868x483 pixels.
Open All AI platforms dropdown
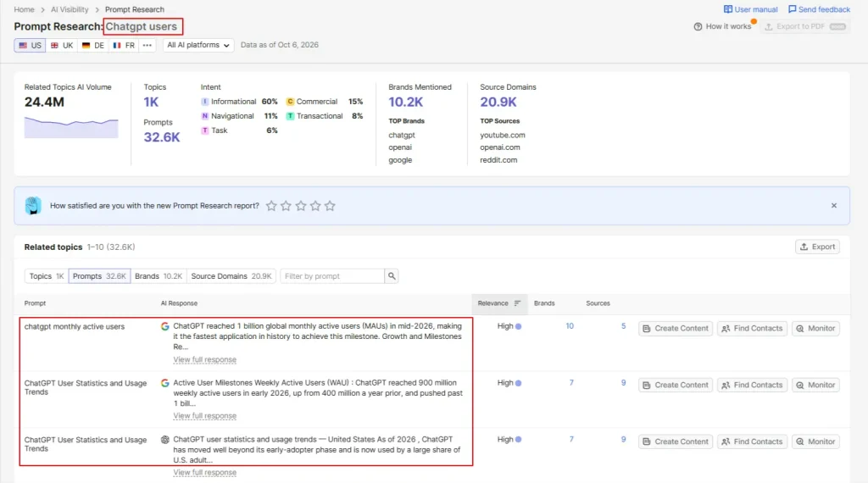click(198, 46)
